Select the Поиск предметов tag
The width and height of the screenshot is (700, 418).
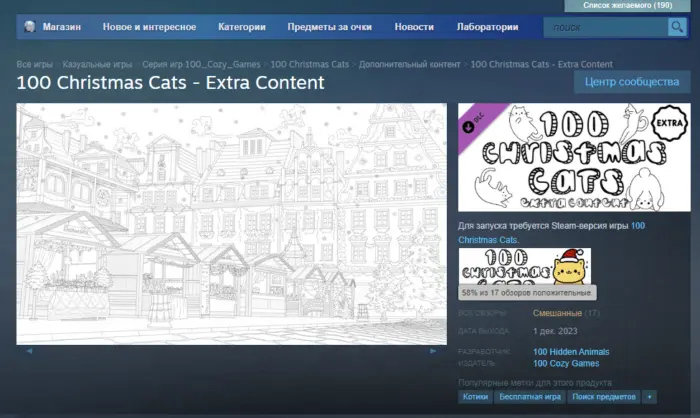pyautogui.click(x=604, y=397)
